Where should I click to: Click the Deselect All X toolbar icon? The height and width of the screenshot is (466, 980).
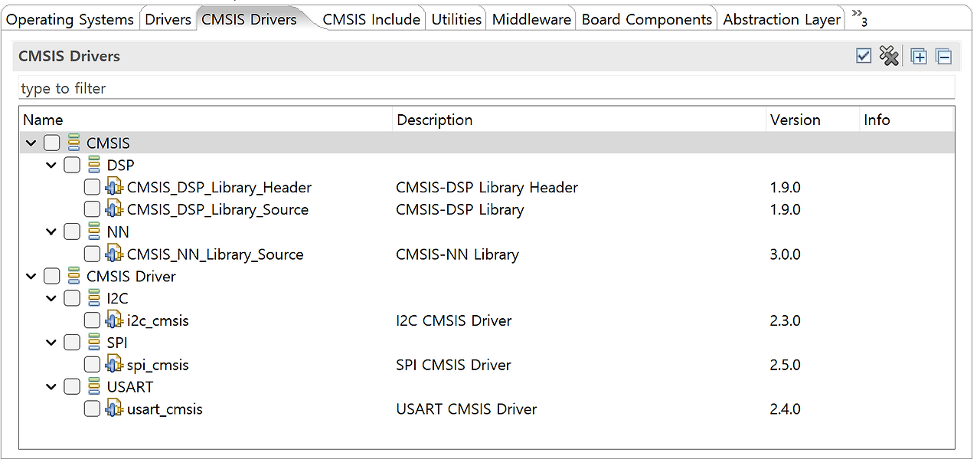pos(889,55)
